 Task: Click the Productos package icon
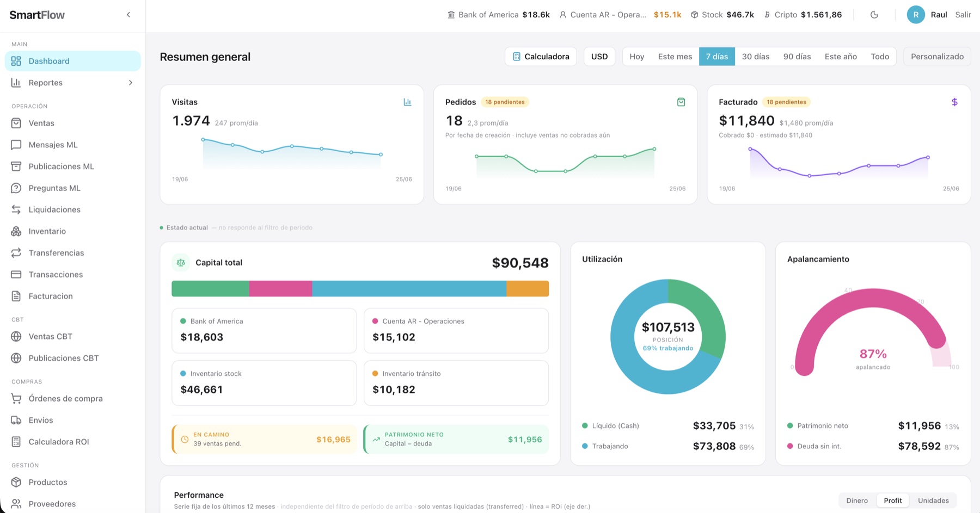point(16,482)
